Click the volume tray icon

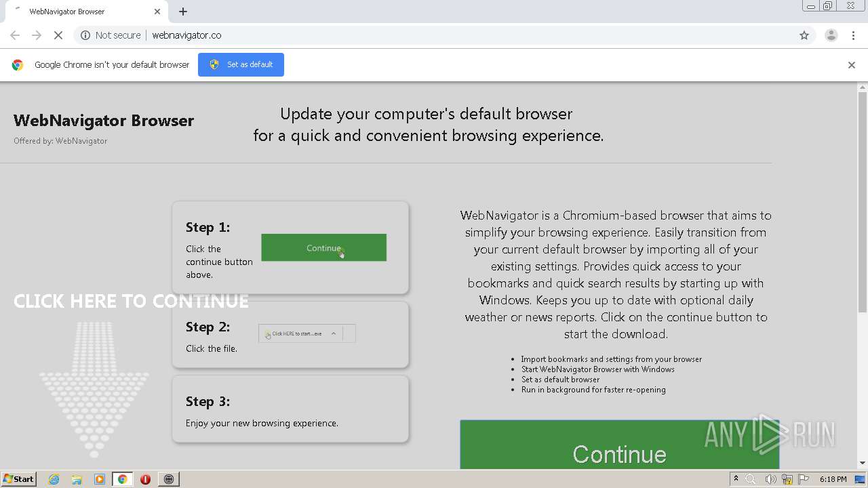point(770,479)
